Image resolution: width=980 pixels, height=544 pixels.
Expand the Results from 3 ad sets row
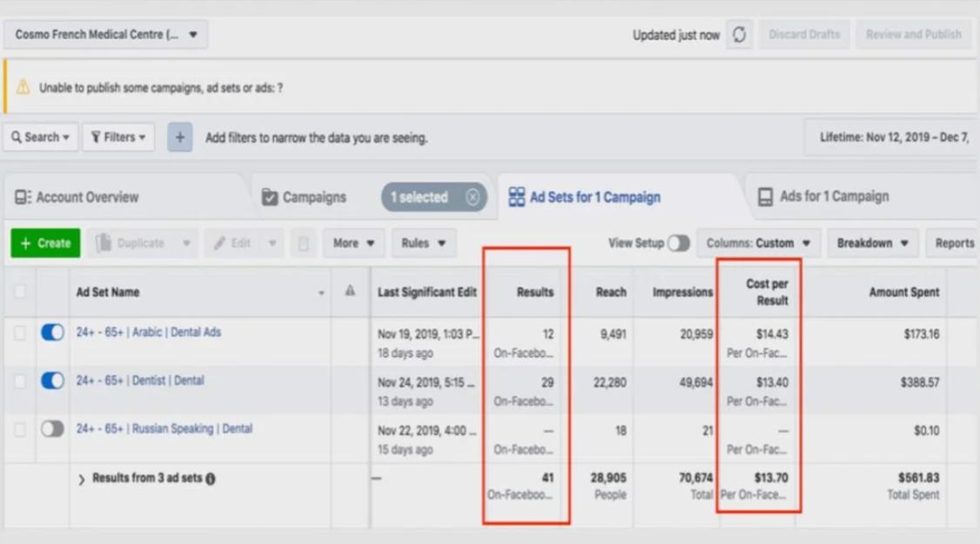click(82, 480)
